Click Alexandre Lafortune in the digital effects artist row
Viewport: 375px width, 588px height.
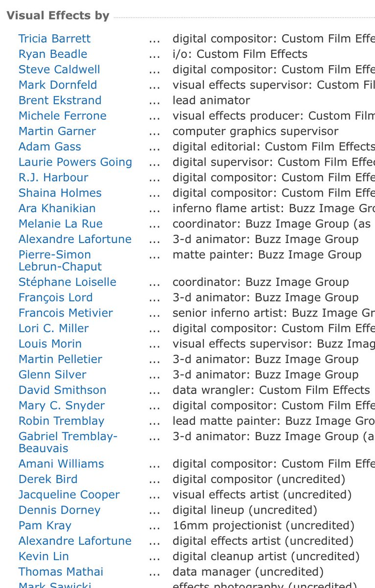click(x=75, y=541)
